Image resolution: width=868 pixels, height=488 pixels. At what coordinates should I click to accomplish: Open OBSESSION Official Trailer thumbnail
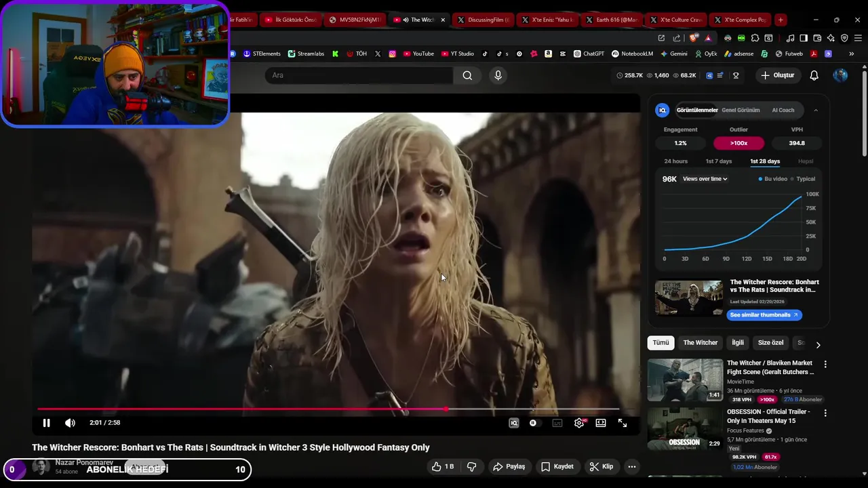tap(685, 428)
